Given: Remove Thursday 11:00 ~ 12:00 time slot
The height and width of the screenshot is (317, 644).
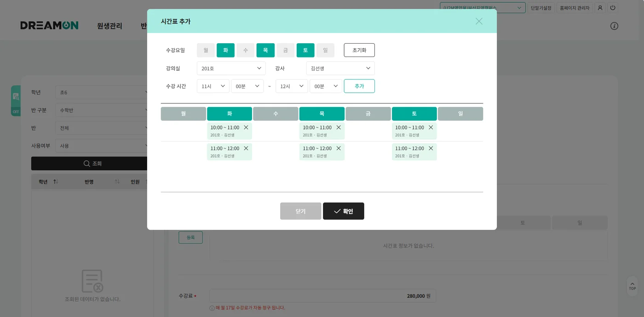Looking at the screenshot, I should point(339,148).
